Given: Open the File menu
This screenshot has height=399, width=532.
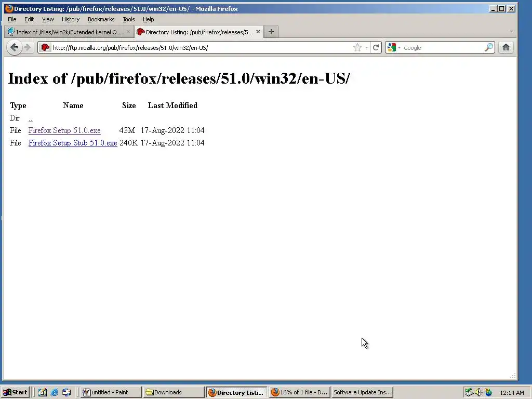Looking at the screenshot, I should pos(12,19).
